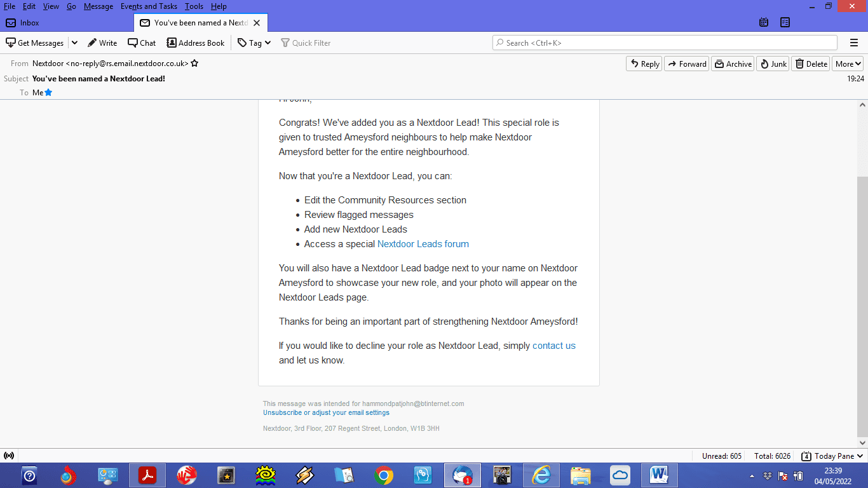Image resolution: width=868 pixels, height=488 pixels.
Task: Delete this message
Action: (x=811, y=64)
